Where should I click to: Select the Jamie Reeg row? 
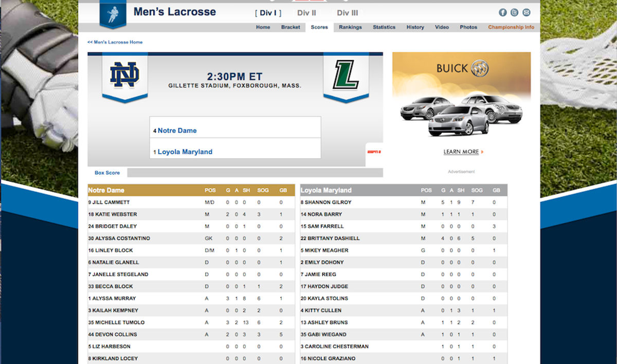(404, 275)
